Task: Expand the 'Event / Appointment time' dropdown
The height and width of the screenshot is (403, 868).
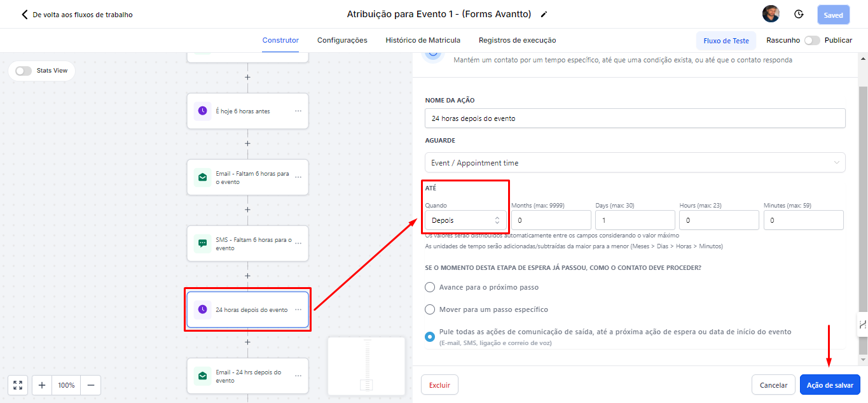Action: coord(635,163)
